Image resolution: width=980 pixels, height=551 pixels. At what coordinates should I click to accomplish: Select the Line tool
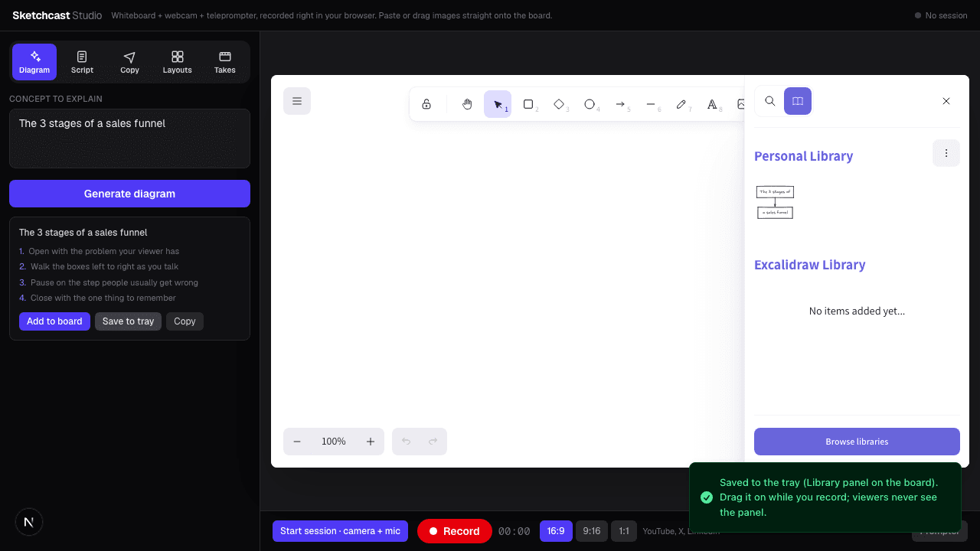pyautogui.click(x=651, y=104)
